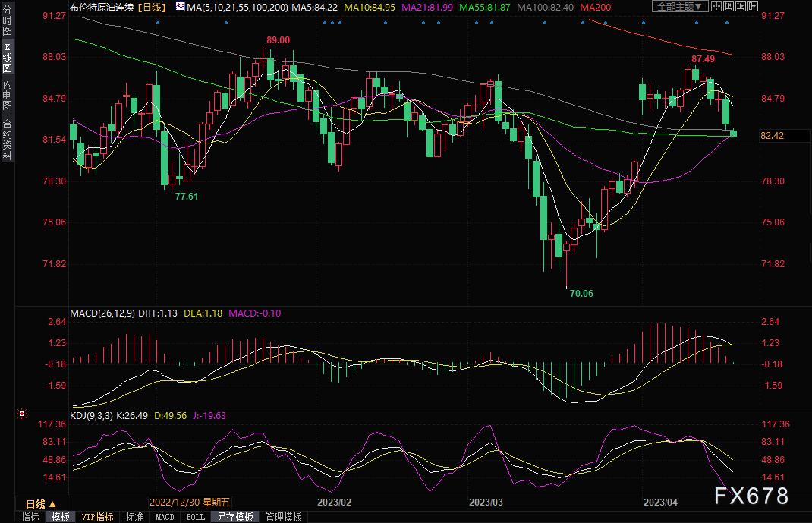Apply the 标准 template
The width and height of the screenshot is (812, 523).
[x=134, y=517]
